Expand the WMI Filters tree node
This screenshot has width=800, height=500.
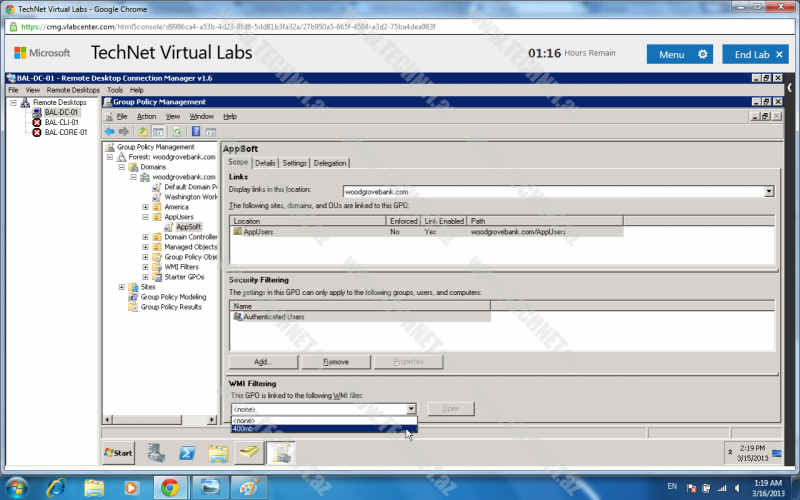tap(145, 267)
